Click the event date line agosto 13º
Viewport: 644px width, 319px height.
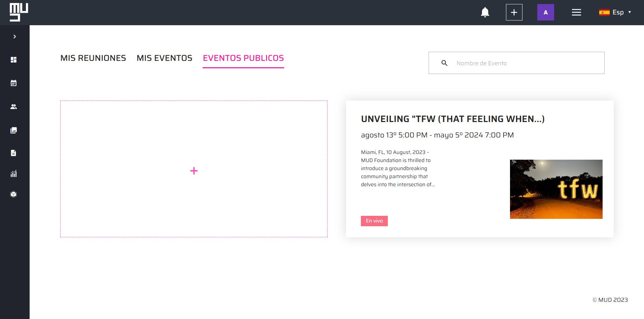coord(437,135)
